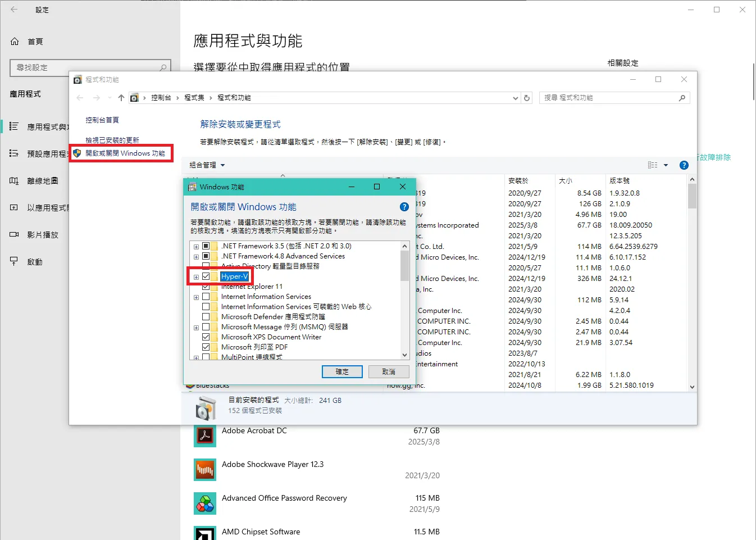Uncheck Microsoft XPS Document Writer
Screen dimensions: 756x540
coord(206,337)
